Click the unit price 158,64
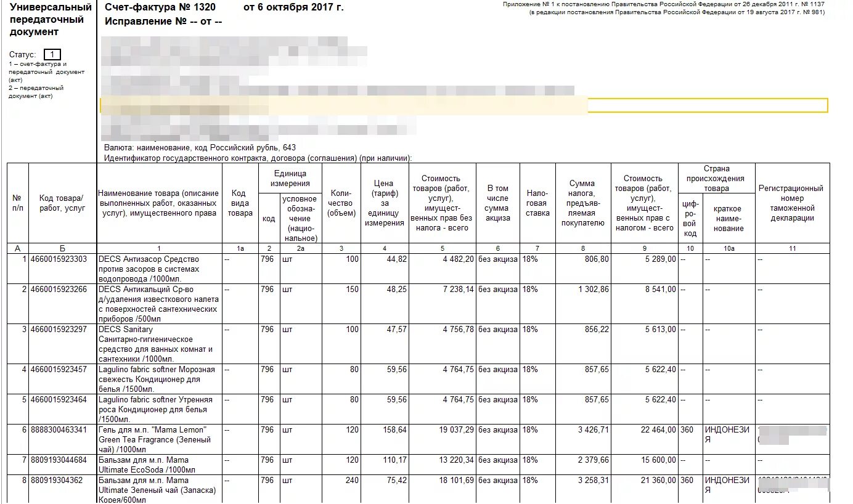The width and height of the screenshot is (853, 504). click(x=394, y=430)
